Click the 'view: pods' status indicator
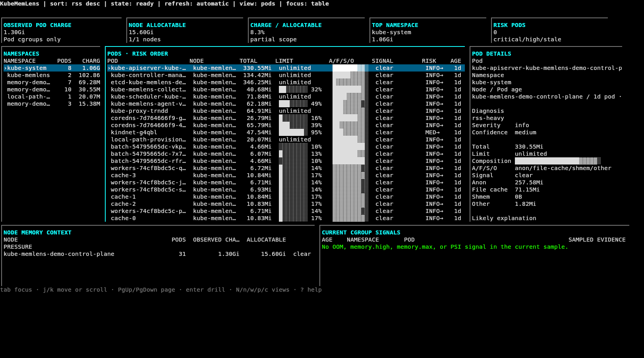This screenshot has width=644, height=358. 257,4
